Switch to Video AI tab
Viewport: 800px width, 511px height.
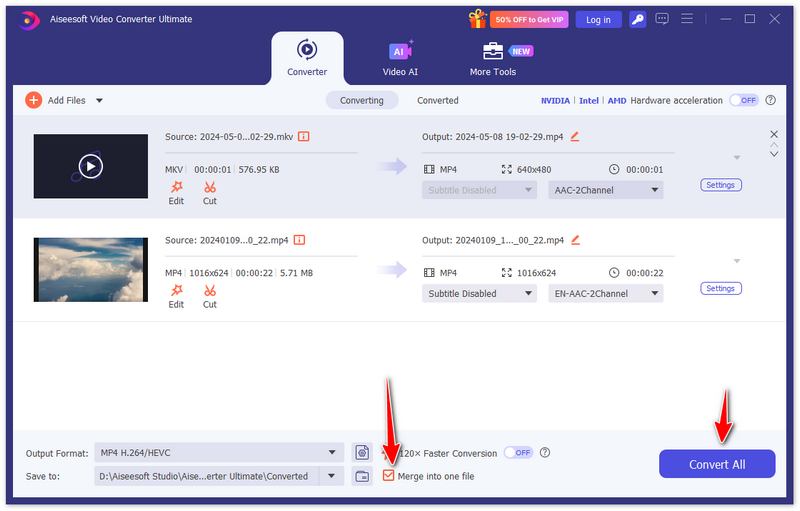400,58
